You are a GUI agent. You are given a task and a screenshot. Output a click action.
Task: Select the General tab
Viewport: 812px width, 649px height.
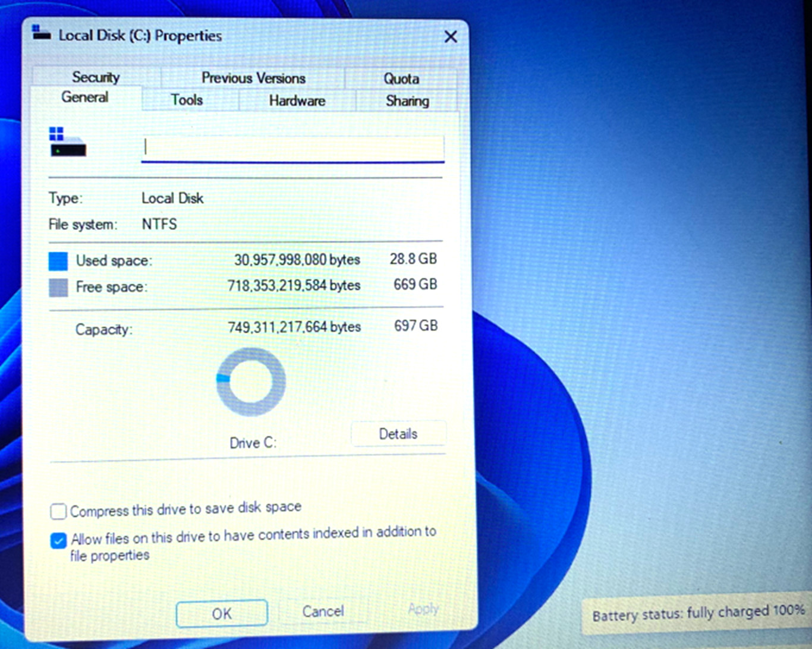[x=85, y=97]
